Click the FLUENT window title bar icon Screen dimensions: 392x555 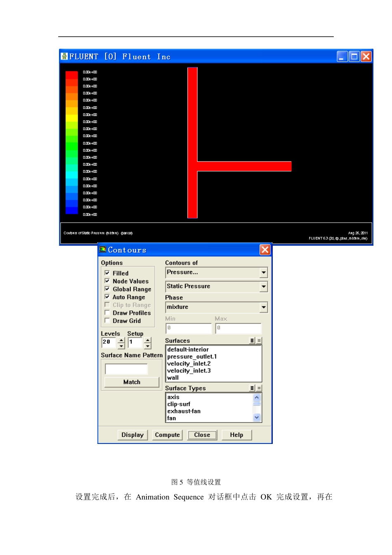click(x=64, y=56)
